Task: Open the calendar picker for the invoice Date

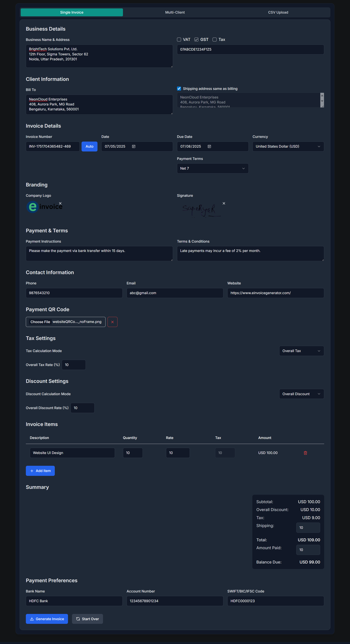Action: point(134,146)
